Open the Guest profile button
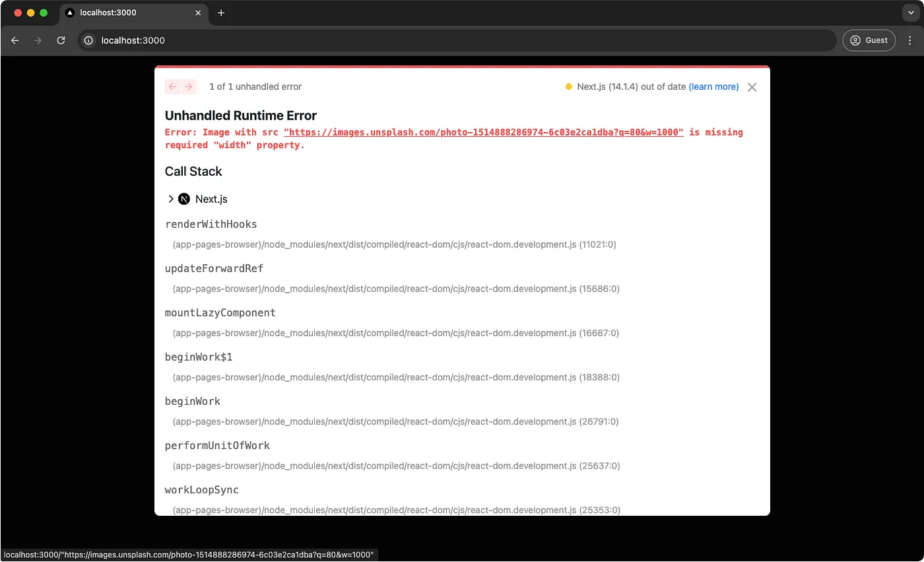The image size is (924, 562). (x=869, y=40)
